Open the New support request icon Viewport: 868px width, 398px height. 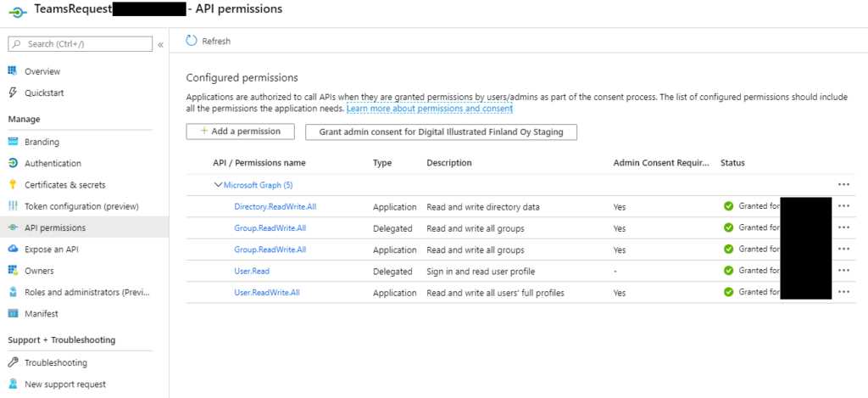(x=13, y=384)
